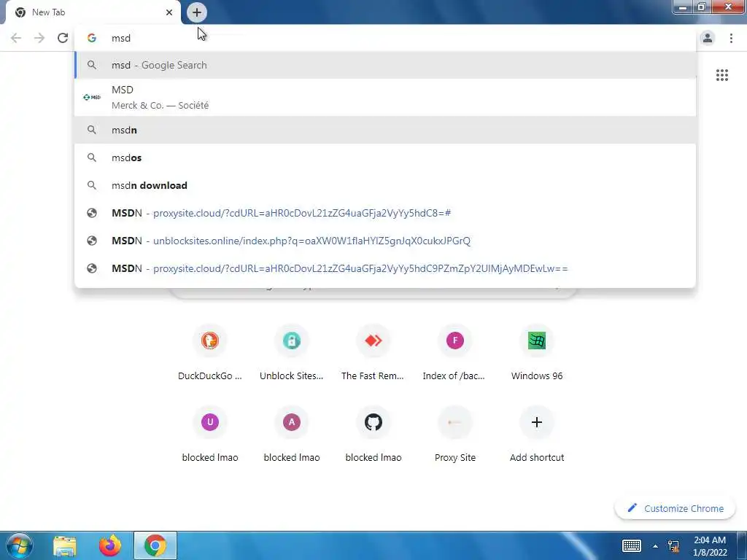Open MSDN unblocksites.online suggestion
Screen dimensions: 747x560
point(385,241)
